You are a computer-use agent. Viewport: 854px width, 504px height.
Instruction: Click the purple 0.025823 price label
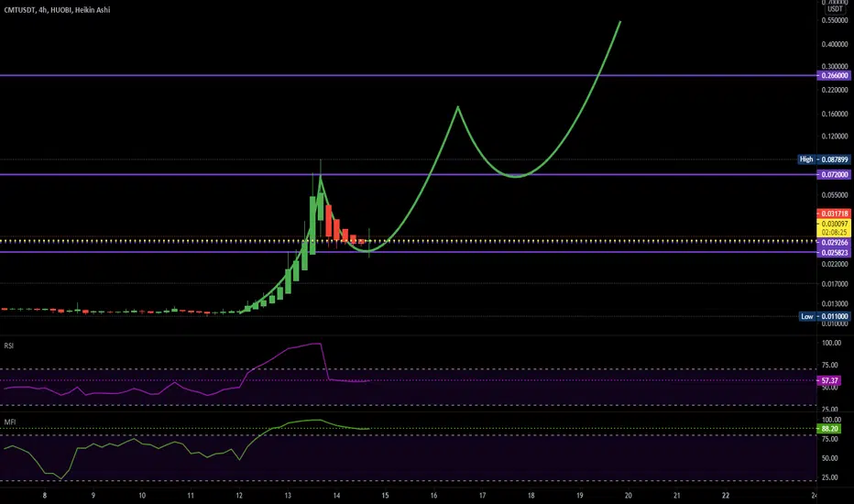pos(835,253)
